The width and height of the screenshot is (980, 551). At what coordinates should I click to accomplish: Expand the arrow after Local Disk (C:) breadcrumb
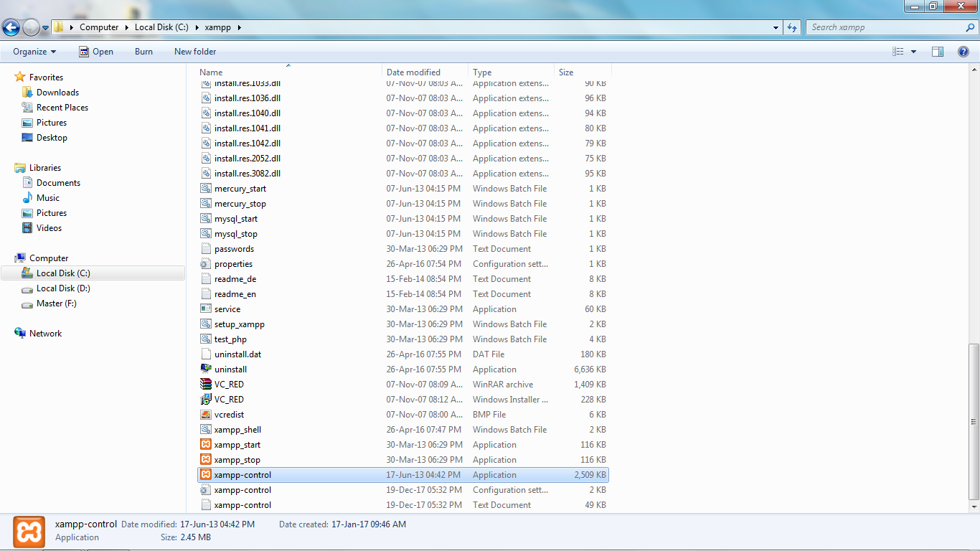click(x=196, y=27)
